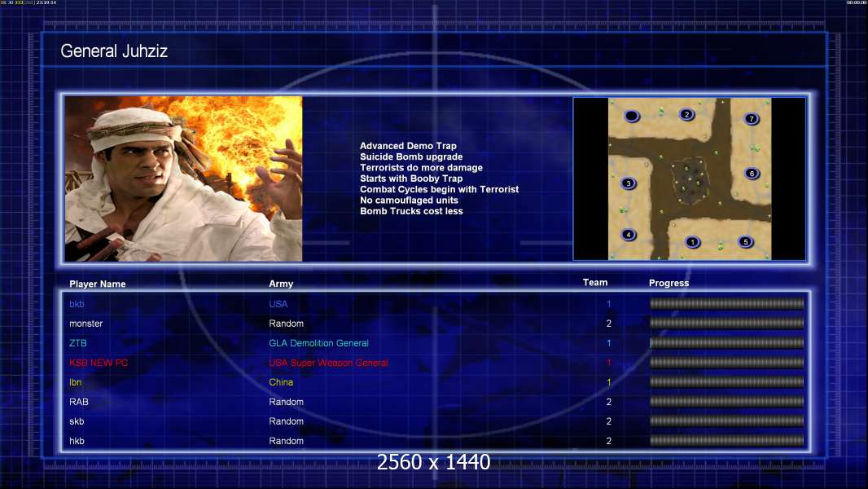Click start position marker 2 on the map

coord(686,115)
